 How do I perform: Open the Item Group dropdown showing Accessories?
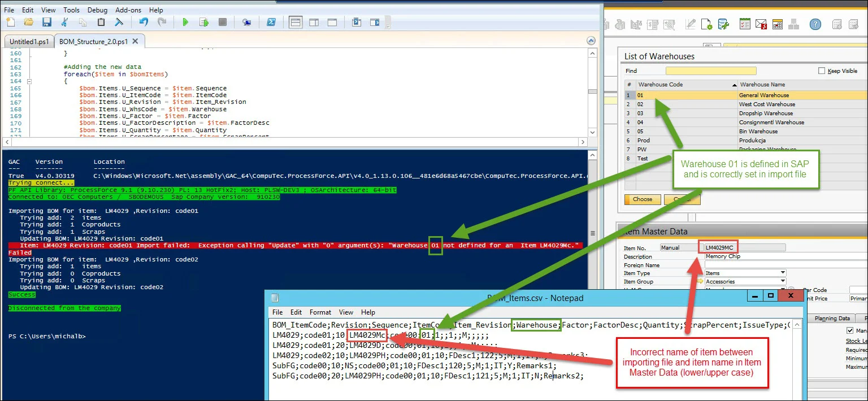783,281
